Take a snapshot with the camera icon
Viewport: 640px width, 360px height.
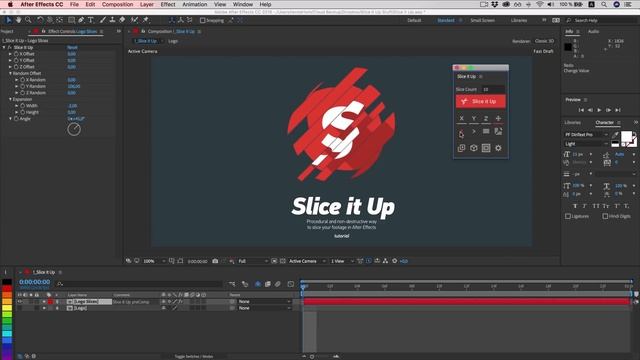[x=215, y=261]
